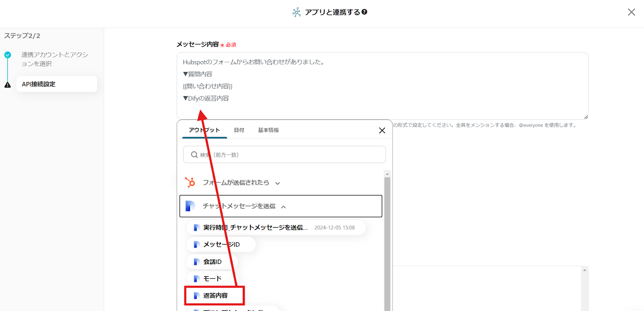Switch to the アウトプット tab

tap(204, 130)
